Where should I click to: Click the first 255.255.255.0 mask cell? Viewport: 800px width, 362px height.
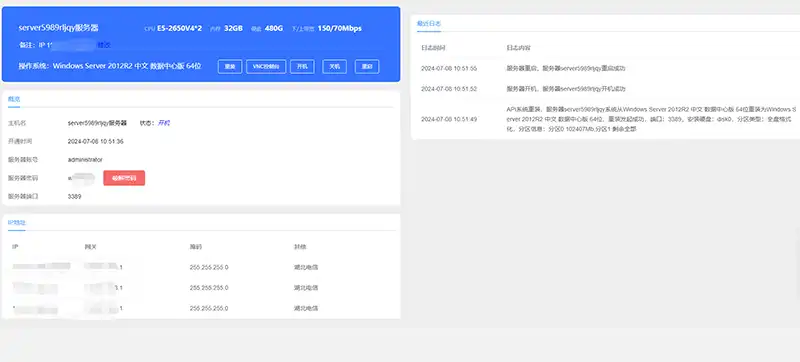(x=209, y=267)
